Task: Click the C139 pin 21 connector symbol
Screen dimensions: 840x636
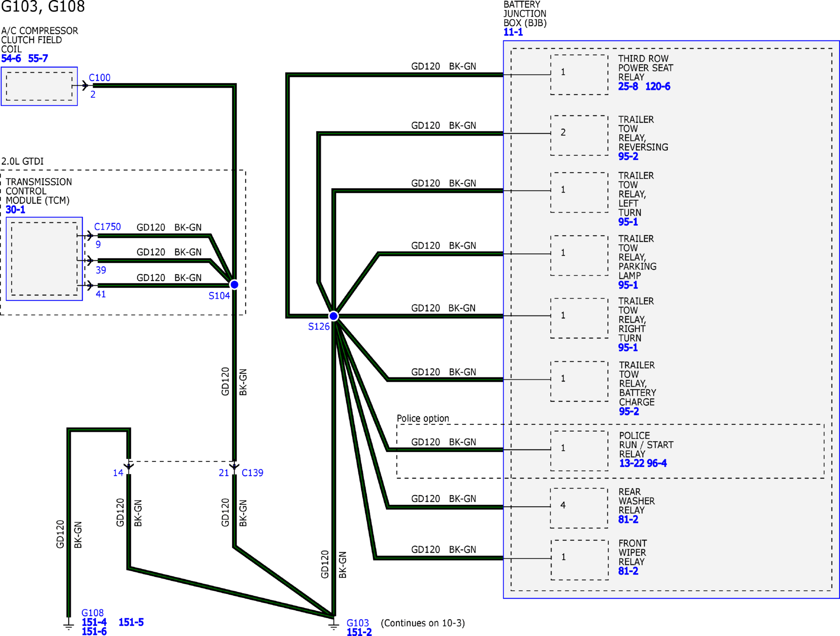Action: coord(234,466)
